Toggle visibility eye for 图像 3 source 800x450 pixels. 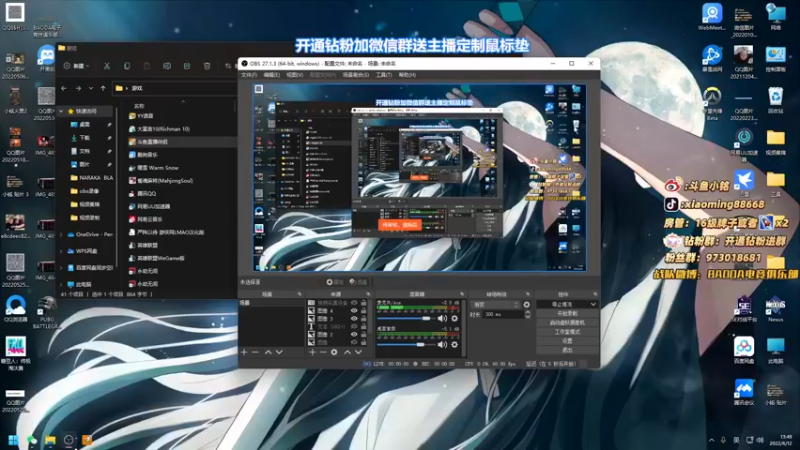click(x=354, y=318)
